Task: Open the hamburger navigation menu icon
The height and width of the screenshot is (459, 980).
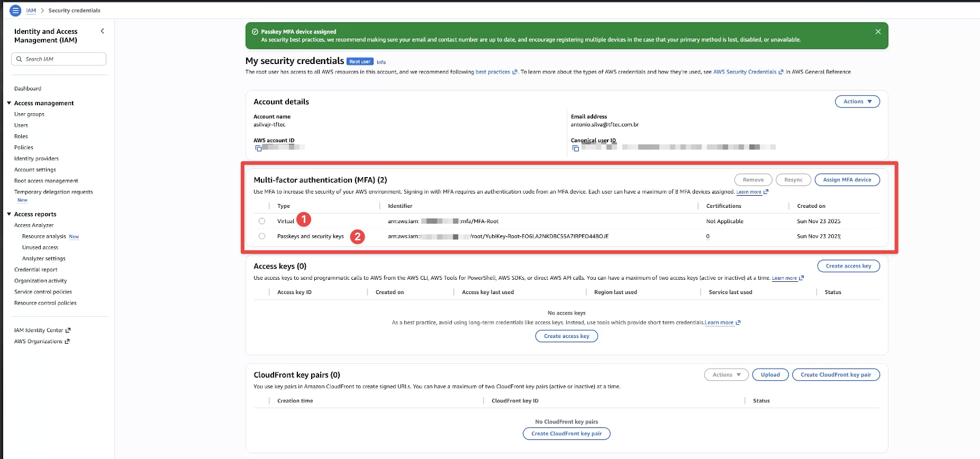Action: click(x=15, y=11)
